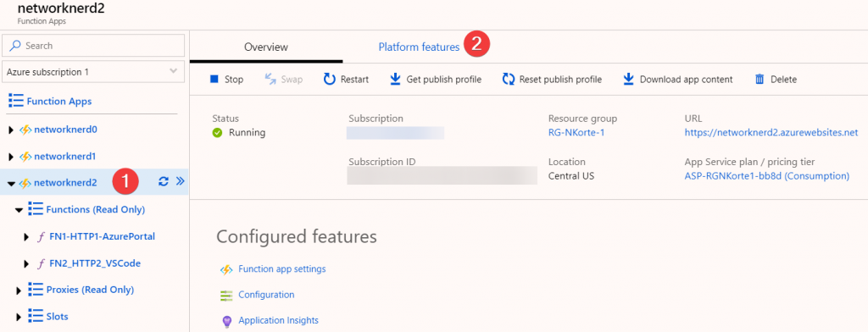
Task: Click the function icon of FN1-HTTP1-AzurePortal
Action: tap(41, 237)
